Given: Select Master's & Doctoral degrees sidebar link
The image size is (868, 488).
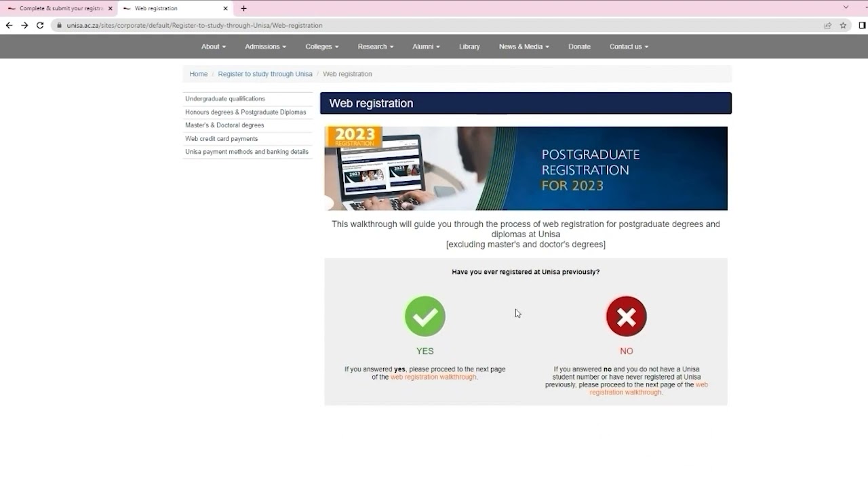Looking at the screenshot, I should [224, 125].
